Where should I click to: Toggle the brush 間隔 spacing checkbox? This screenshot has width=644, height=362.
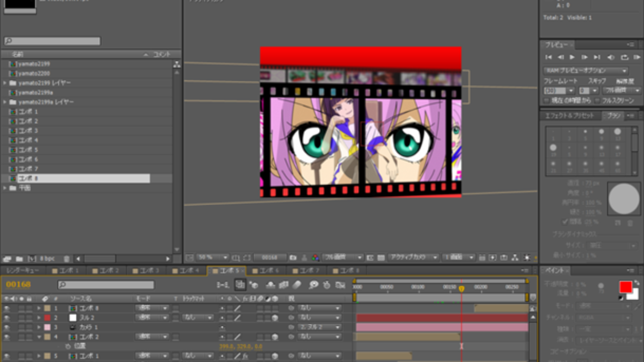pos(566,221)
